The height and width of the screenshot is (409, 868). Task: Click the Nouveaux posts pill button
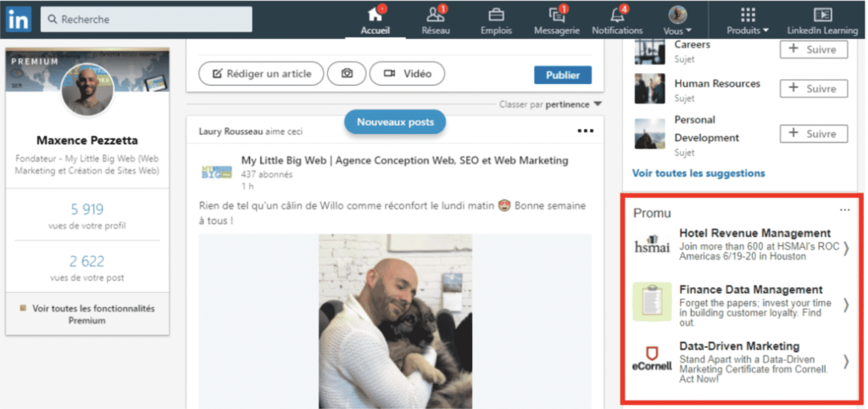(x=395, y=122)
